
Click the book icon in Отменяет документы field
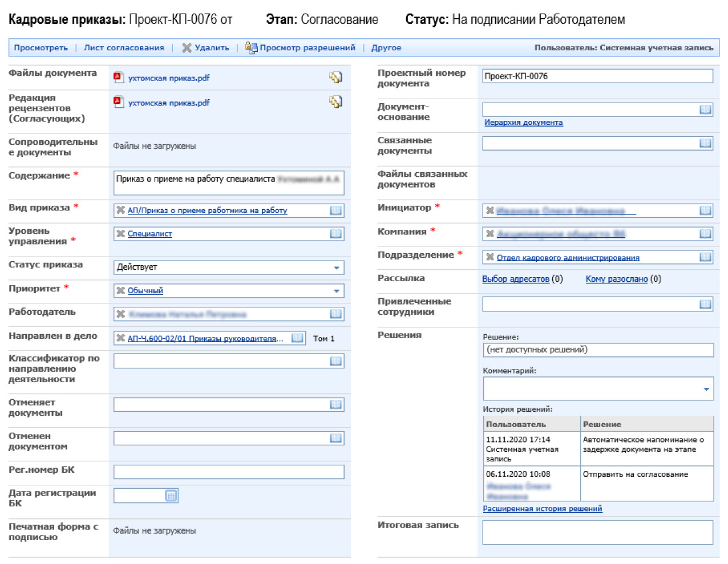(335, 405)
